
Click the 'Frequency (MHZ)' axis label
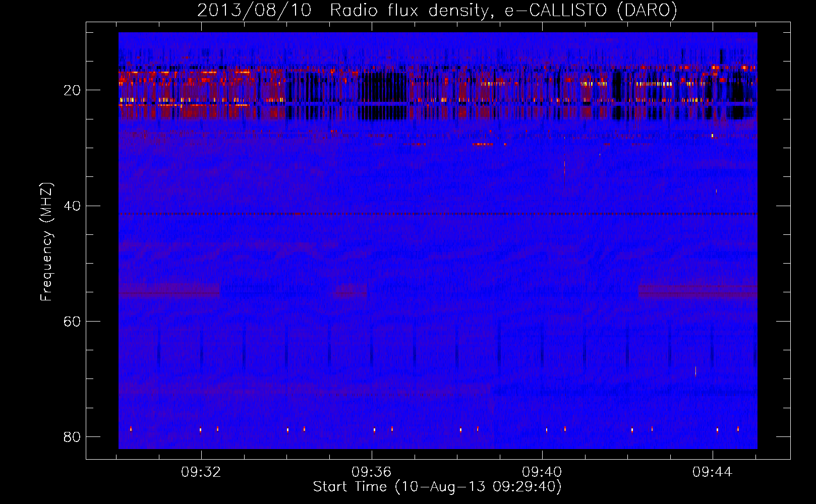46,242
